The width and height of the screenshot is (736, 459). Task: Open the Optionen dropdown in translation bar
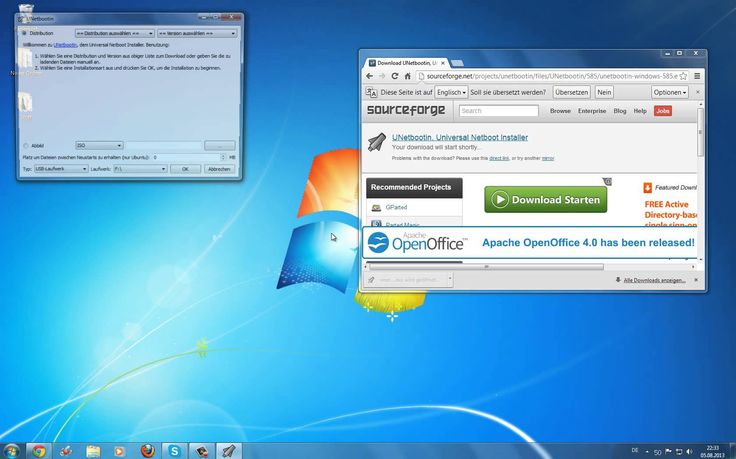(x=670, y=92)
